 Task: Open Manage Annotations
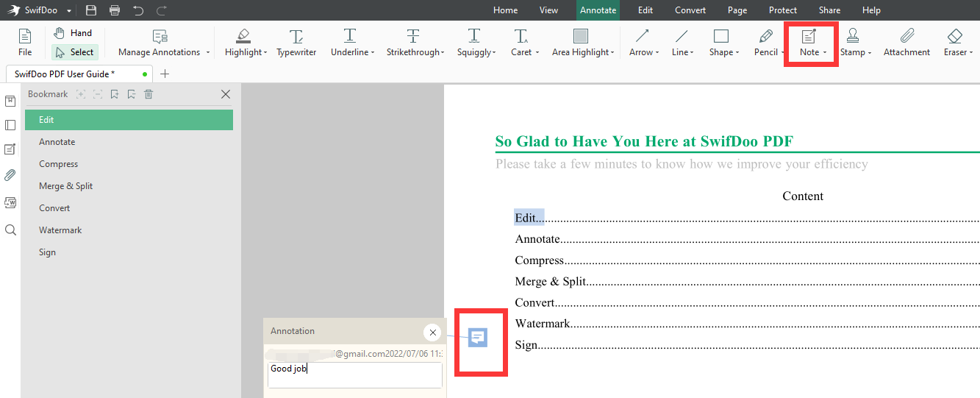click(x=160, y=43)
